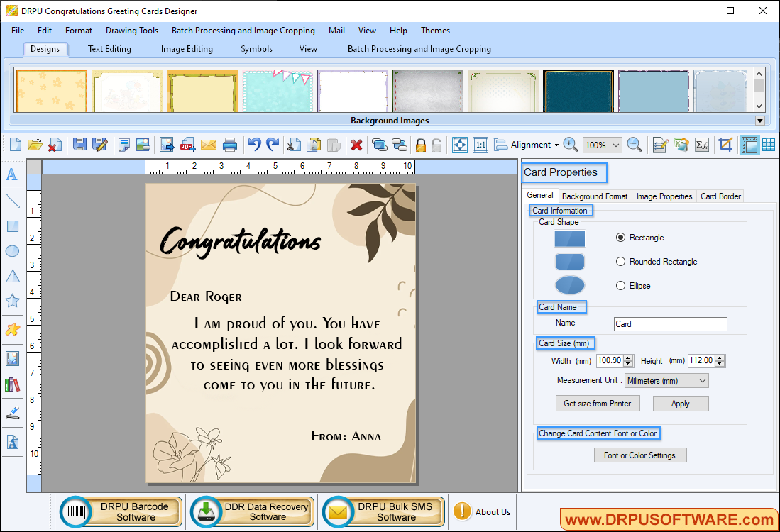Image resolution: width=780 pixels, height=532 pixels.
Task: Pick the Insert Image tool
Action: pos(11,358)
